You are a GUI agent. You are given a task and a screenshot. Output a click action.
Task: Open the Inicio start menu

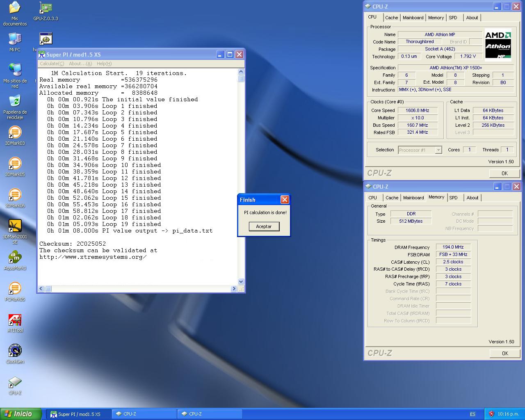pyautogui.click(x=21, y=414)
